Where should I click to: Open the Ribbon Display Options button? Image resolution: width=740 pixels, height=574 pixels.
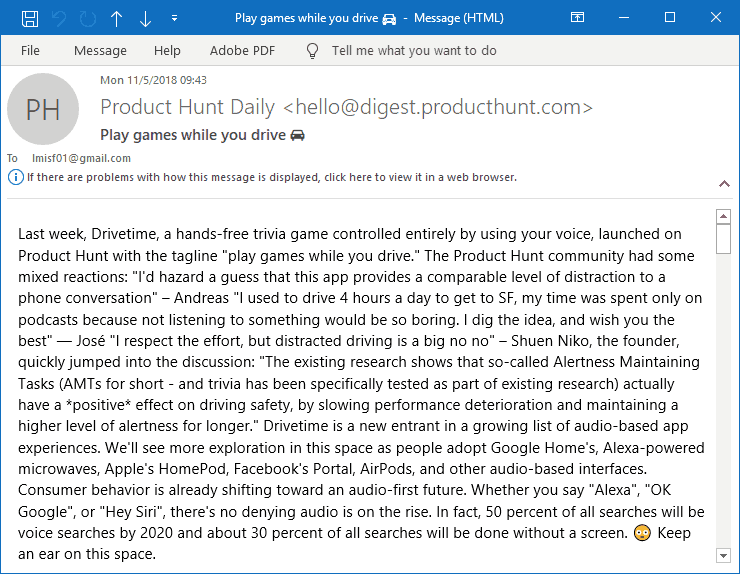577,17
